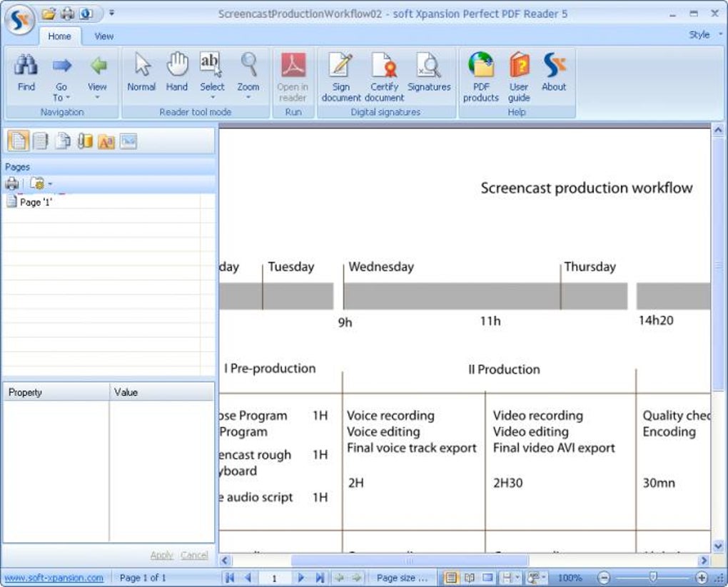This screenshot has height=587, width=728.
Task: Click the third quick access toolbar icon
Action: pyautogui.click(x=86, y=14)
